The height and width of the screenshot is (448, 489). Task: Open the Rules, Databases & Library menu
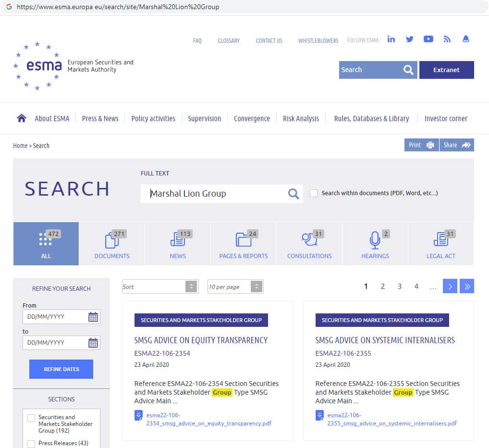371,118
